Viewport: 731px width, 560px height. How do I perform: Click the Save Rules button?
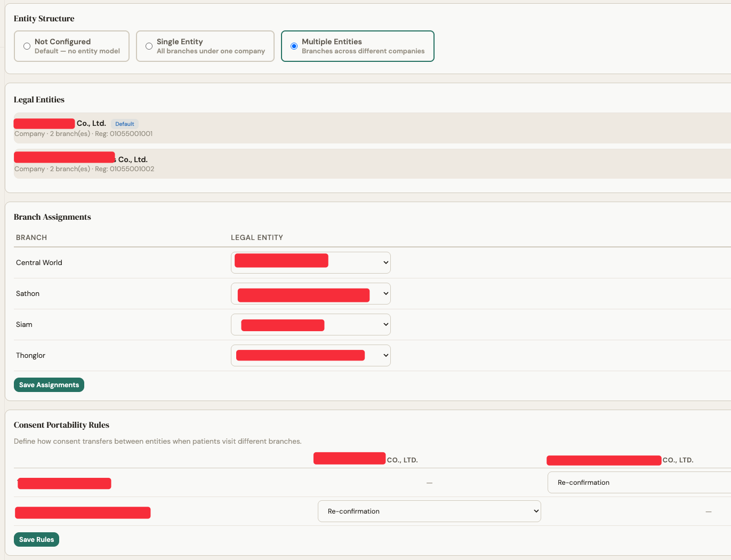(36, 539)
